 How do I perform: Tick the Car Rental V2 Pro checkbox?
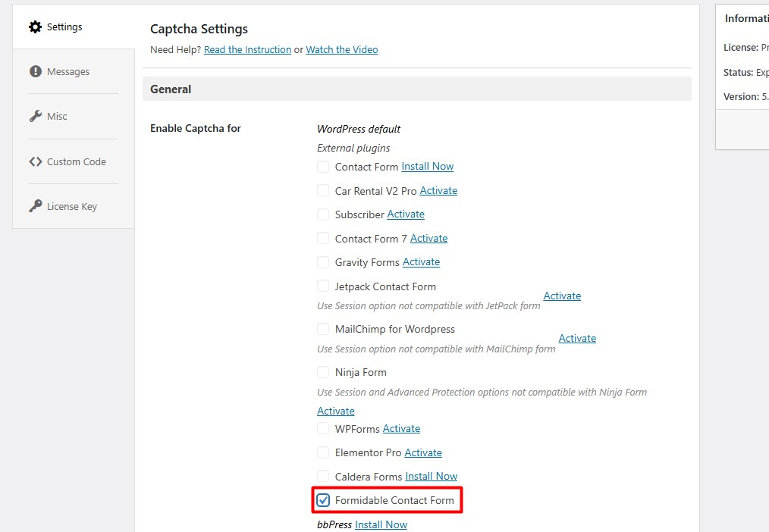click(323, 190)
